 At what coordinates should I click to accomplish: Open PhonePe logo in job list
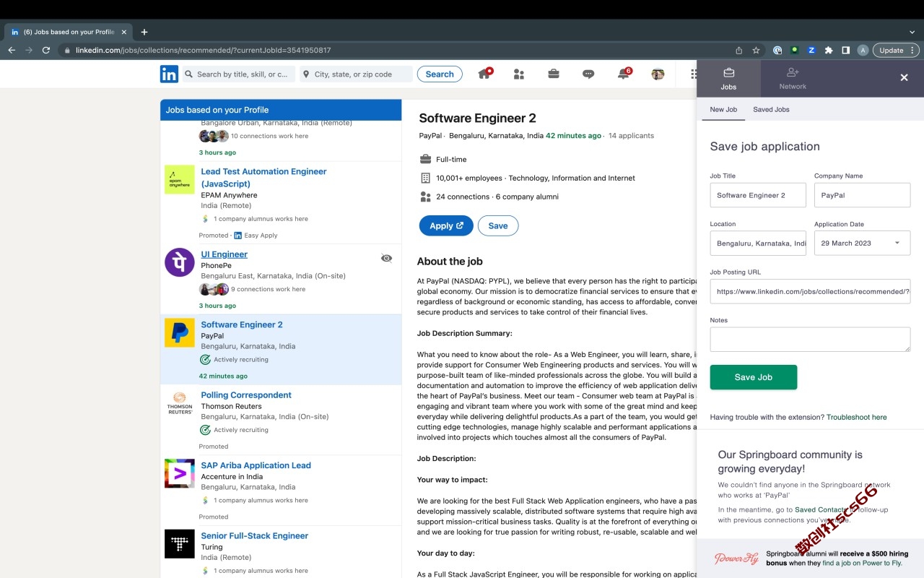pos(180,262)
